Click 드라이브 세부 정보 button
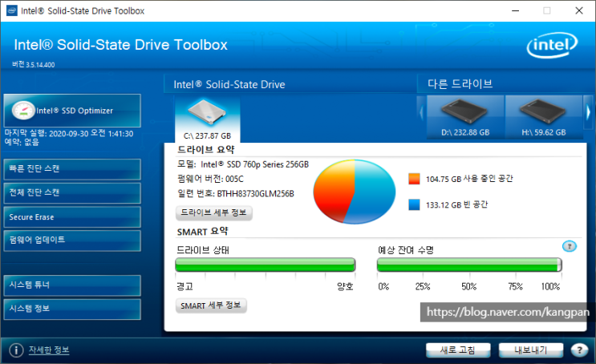Screen dimensions: 596x364 [213, 212]
